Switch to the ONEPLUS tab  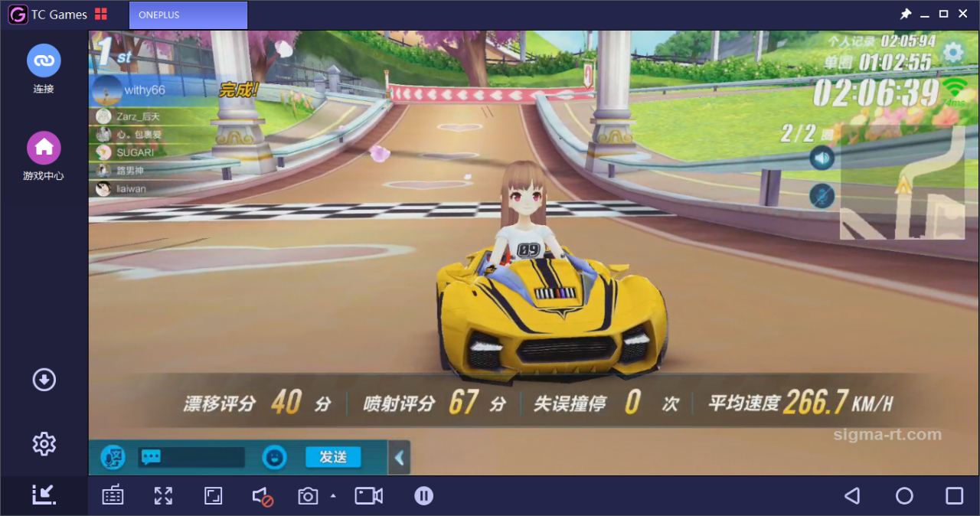[188, 15]
